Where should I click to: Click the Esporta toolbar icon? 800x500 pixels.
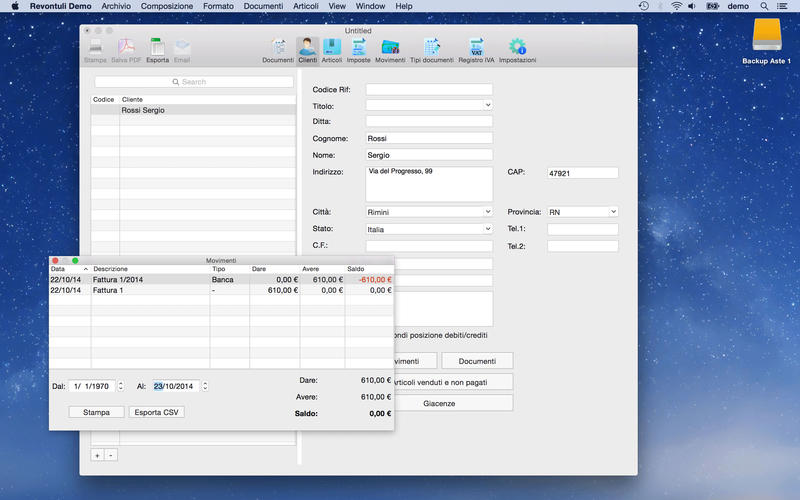tap(157, 48)
